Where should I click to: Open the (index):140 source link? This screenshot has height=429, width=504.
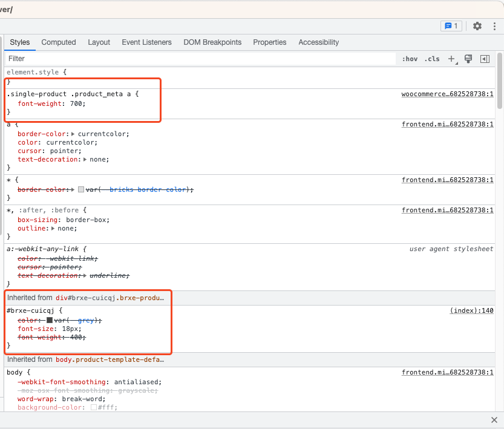tap(471, 310)
